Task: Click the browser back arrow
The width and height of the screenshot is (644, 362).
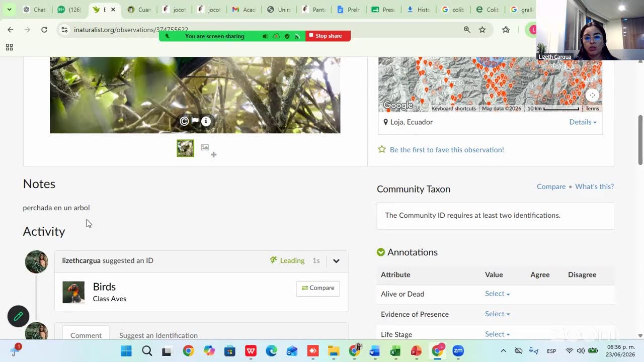Action: [11, 30]
